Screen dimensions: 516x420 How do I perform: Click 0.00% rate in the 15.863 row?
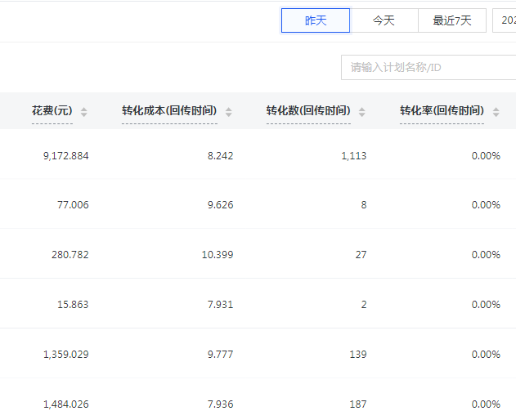[486, 304]
